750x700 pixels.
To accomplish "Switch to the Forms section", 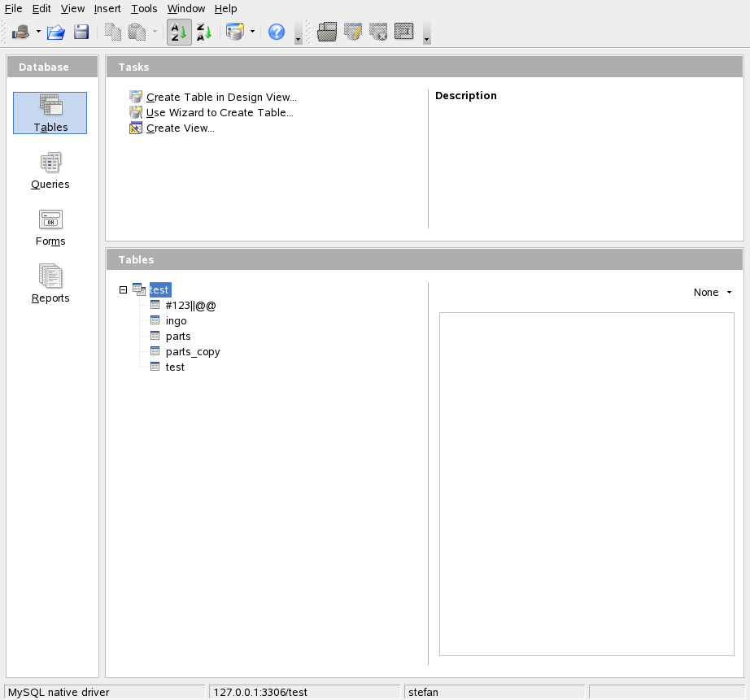I will pos(50,227).
